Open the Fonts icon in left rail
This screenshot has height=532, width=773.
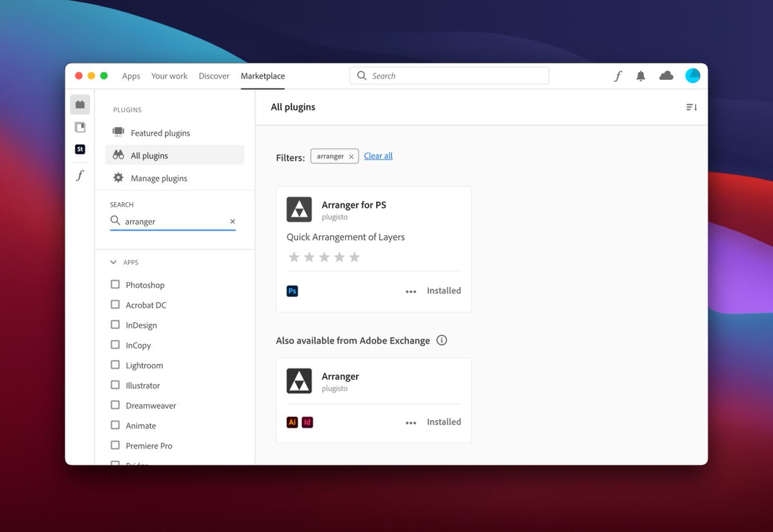pos(80,175)
